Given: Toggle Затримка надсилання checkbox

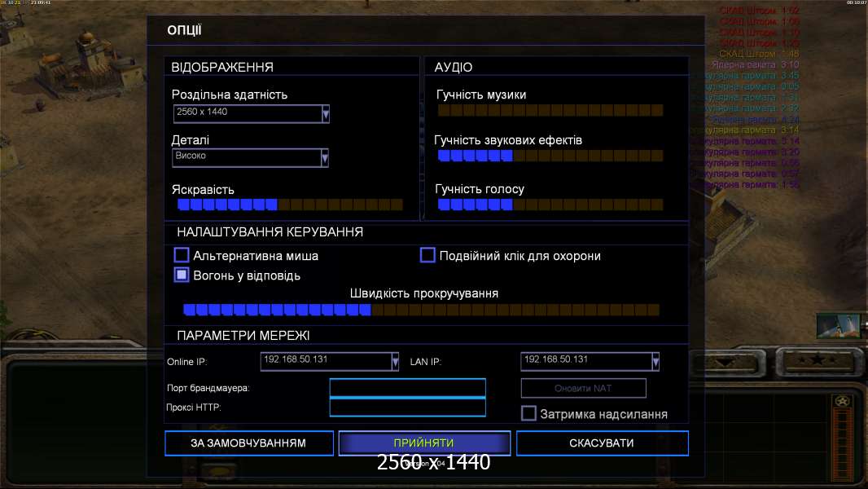Looking at the screenshot, I should coord(528,413).
